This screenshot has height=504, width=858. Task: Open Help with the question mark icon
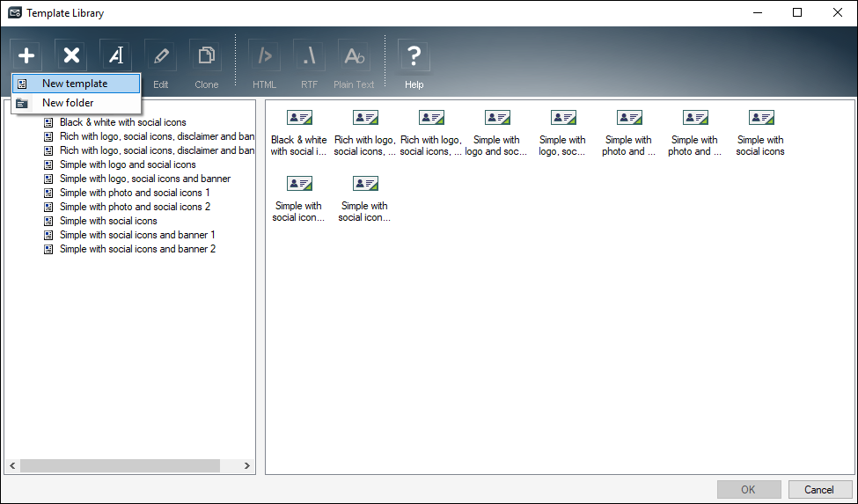(x=414, y=55)
